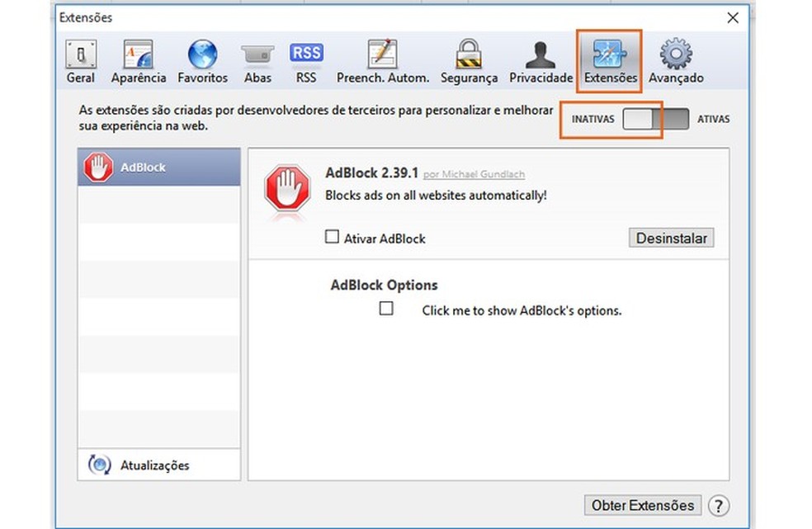Open the Avançado preferences tab
Image resolution: width=812 pixels, height=529 pixels.
coord(676,62)
